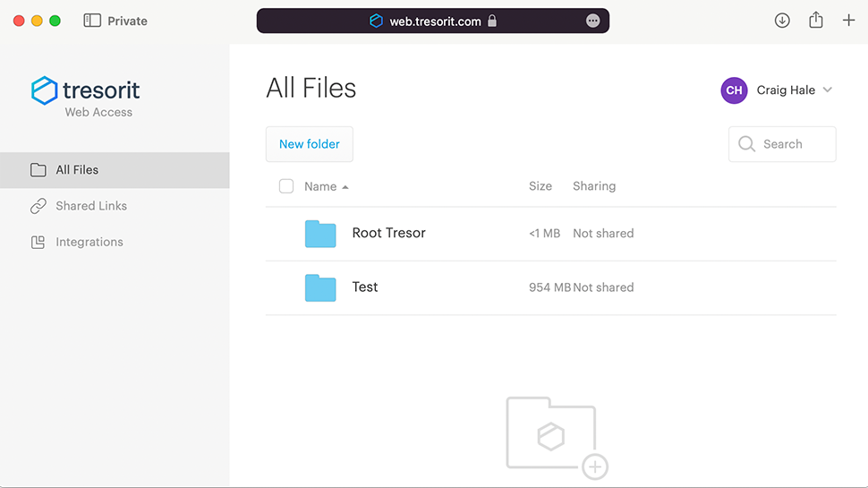The height and width of the screenshot is (488, 868).
Task: Open the Test folder name
Action: point(365,287)
